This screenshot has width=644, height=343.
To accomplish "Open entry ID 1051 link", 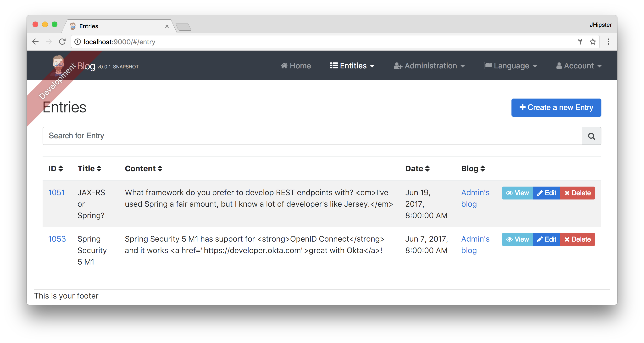I will click(56, 193).
